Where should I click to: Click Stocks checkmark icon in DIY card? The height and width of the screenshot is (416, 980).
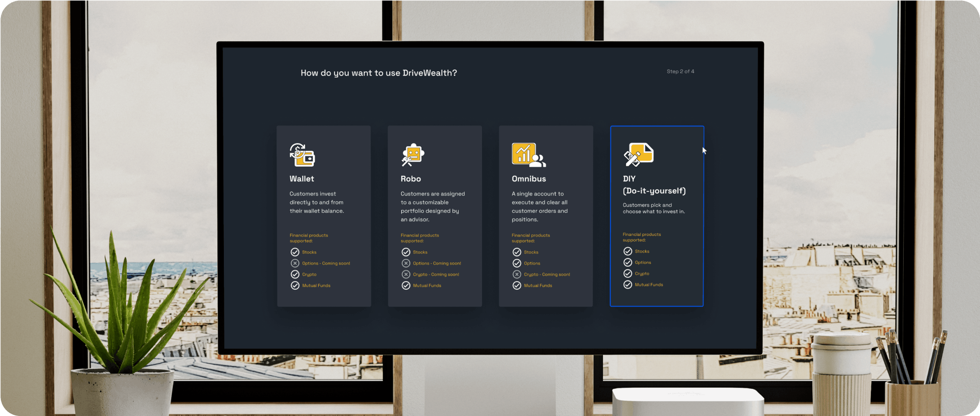[628, 251]
